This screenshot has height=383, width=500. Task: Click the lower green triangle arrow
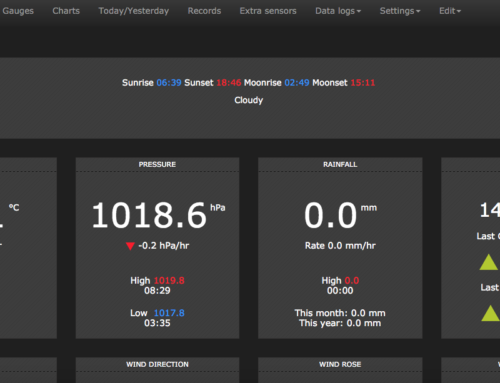[490, 313]
